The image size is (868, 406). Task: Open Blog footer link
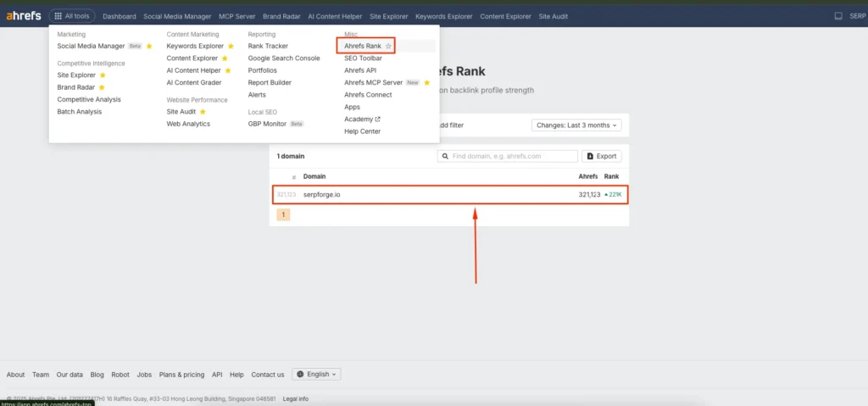point(97,375)
